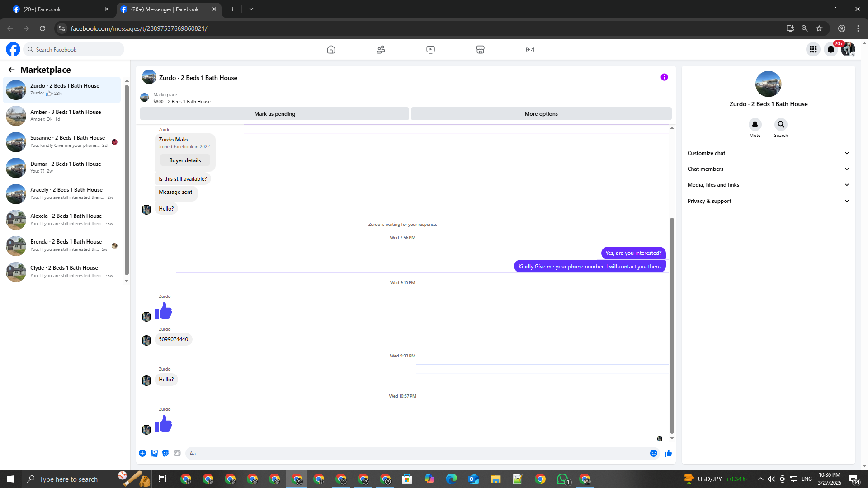Open Task View on the taskbar

(x=163, y=479)
